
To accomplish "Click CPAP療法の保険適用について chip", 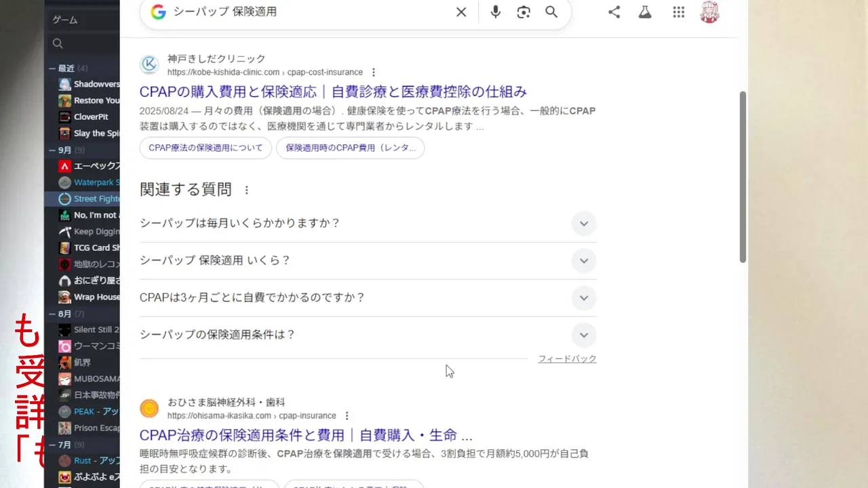I will point(205,148).
